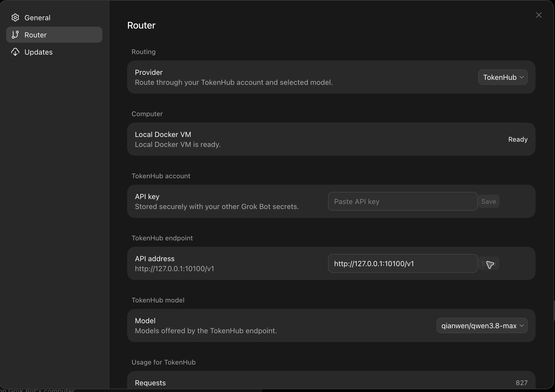Expand the qianwen/qwen3.8-max model dropdown
Image resolution: width=555 pixels, height=392 pixels.
pyautogui.click(x=482, y=325)
